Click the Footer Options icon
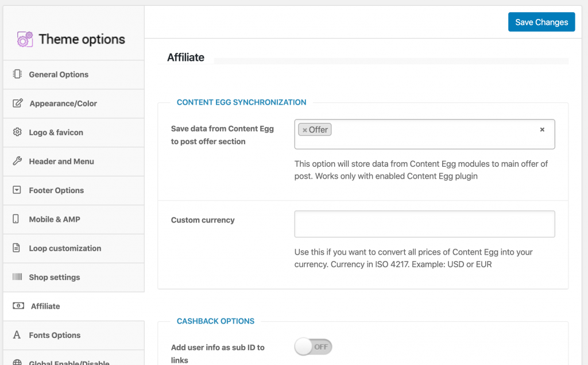Screen dimensions: 588x365 (x=17, y=190)
